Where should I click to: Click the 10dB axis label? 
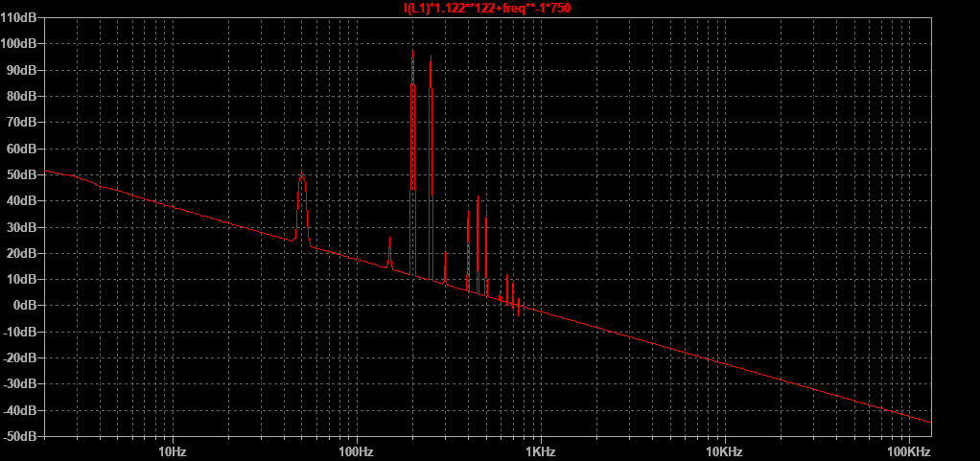[x=22, y=279]
